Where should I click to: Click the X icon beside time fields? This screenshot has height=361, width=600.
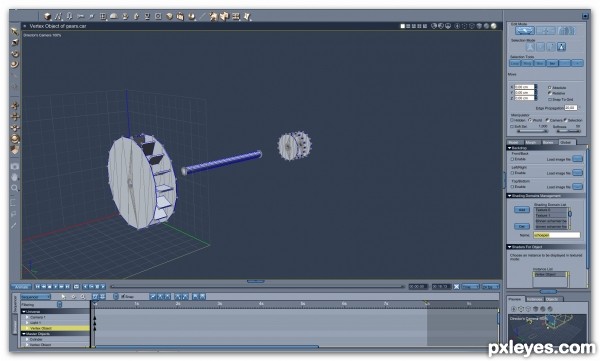pos(457,286)
